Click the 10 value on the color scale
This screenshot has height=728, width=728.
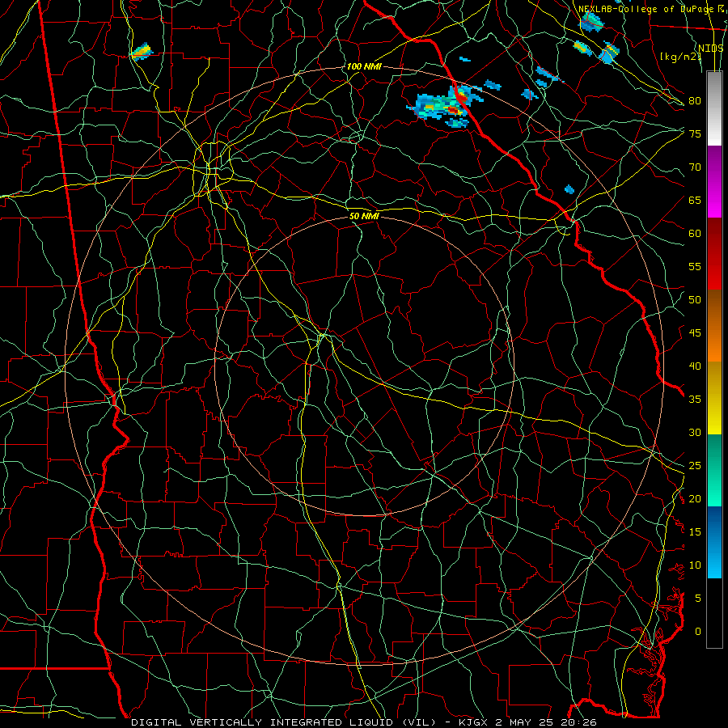[x=695, y=565]
